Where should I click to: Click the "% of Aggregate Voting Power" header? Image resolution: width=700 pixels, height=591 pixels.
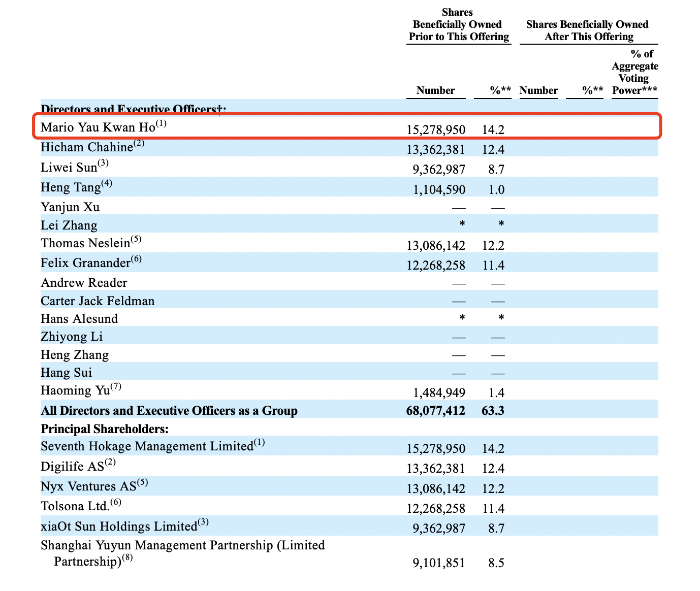pos(634,72)
